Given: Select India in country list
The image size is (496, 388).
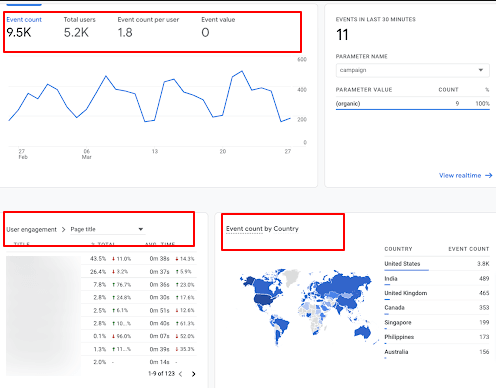Looking at the screenshot, I should (391, 278).
